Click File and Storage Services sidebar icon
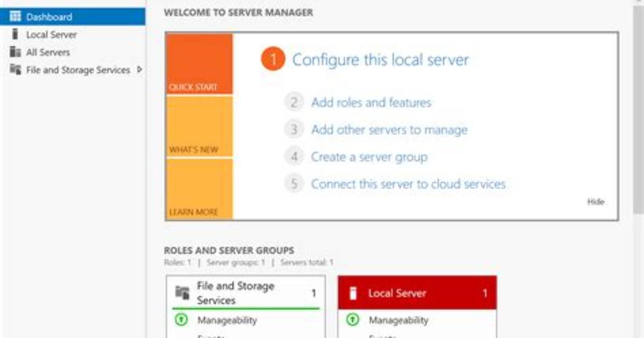Screen dimensions: 644x338 [15, 70]
